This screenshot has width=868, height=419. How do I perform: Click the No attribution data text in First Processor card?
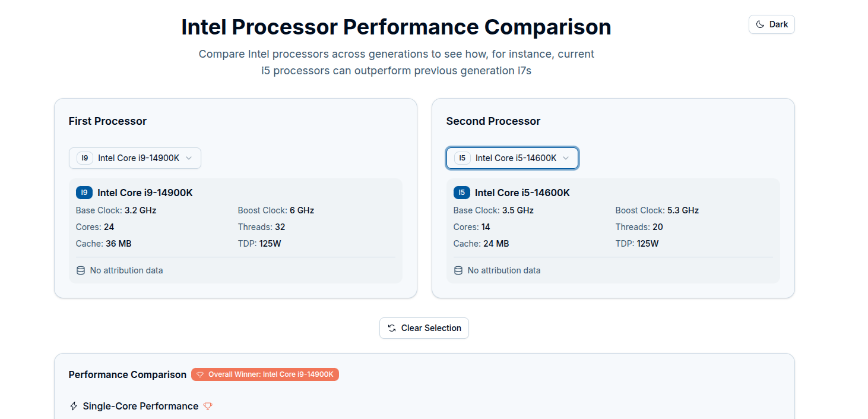pos(126,270)
